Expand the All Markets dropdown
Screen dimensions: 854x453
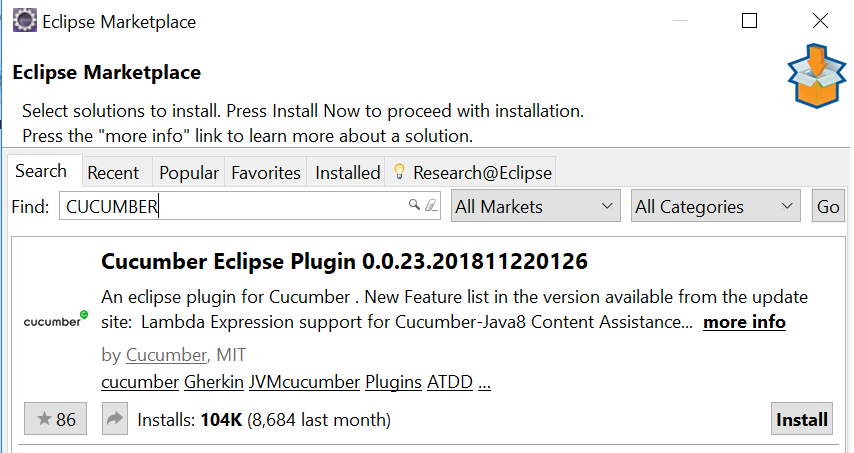coord(536,207)
